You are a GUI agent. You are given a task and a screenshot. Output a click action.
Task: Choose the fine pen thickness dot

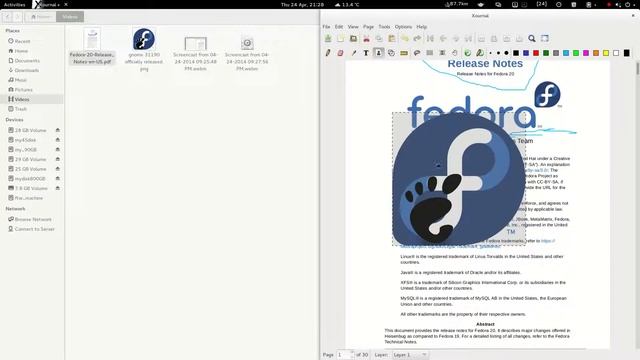[491, 53]
